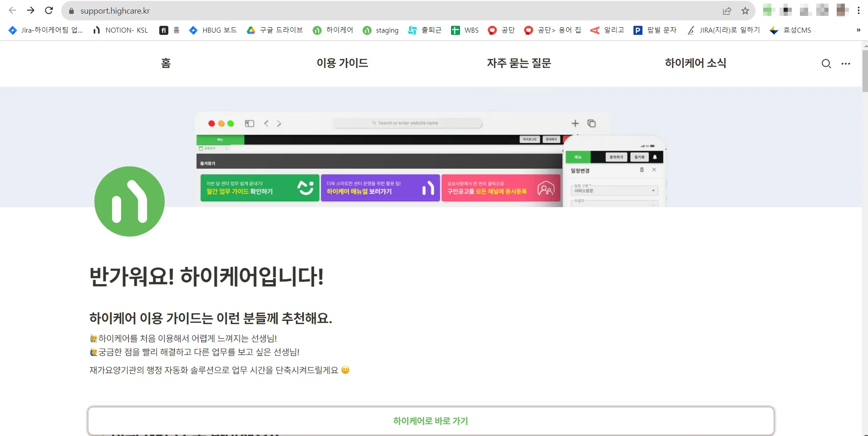868x436 pixels.
Task: Open the 알리고 bookmark
Action: pos(607,30)
